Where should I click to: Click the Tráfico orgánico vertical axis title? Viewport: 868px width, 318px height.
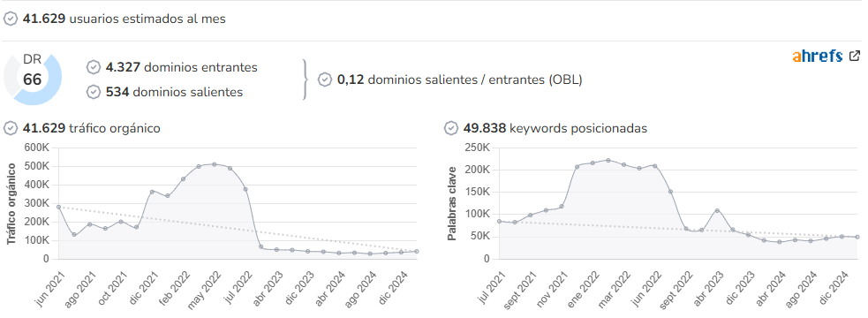click(x=11, y=204)
